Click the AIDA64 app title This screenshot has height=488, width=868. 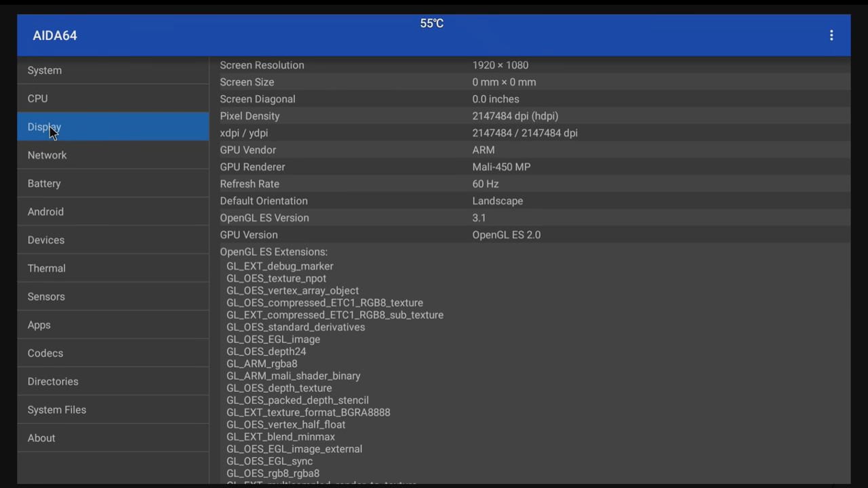click(x=54, y=35)
